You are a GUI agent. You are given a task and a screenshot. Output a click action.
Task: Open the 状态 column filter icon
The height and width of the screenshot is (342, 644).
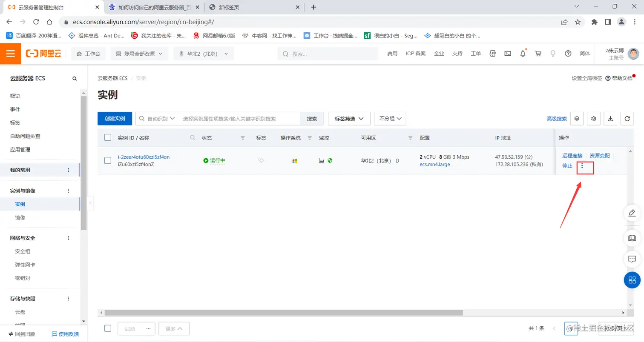tap(243, 138)
